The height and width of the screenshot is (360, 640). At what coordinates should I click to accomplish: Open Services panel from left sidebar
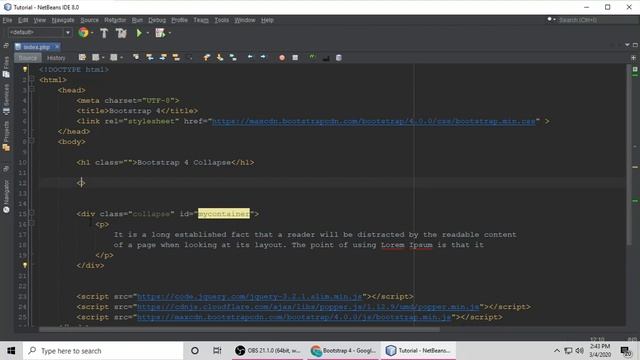click(x=6, y=99)
